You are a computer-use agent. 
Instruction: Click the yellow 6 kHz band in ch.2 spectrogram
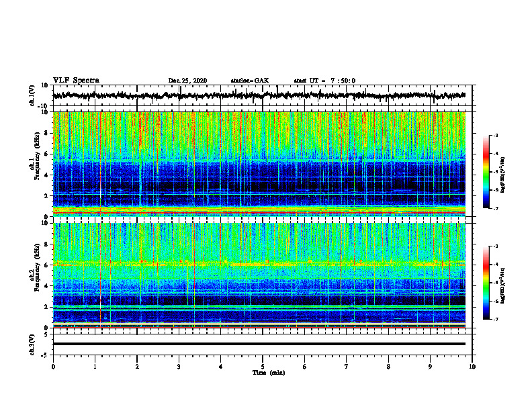pyautogui.click(x=259, y=263)
